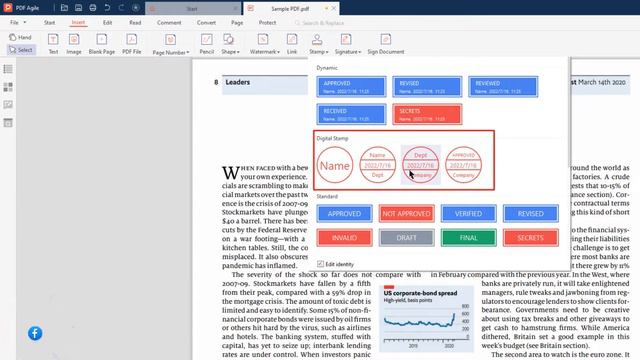This screenshot has height=360, width=640.
Task: Click the Redo arrow icon
Action: coord(121,8)
